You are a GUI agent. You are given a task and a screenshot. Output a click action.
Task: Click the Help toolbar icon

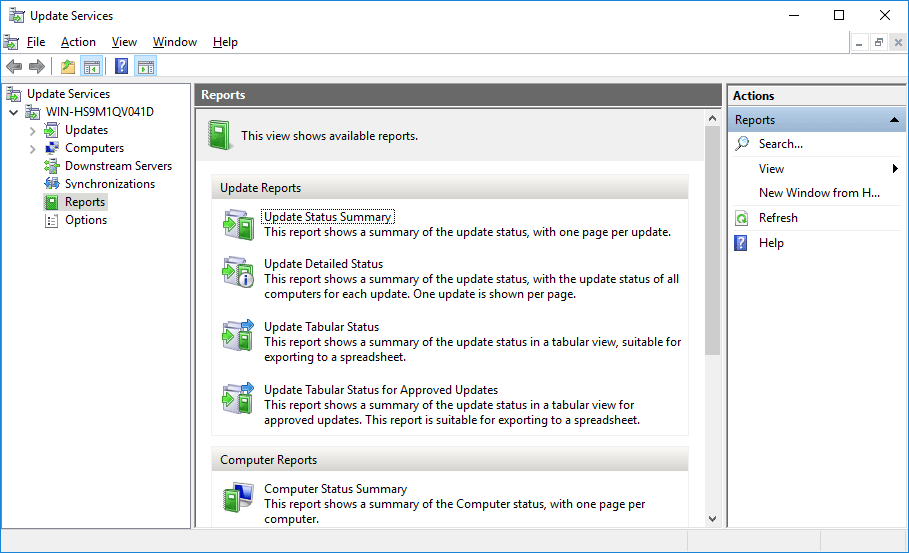pos(122,67)
